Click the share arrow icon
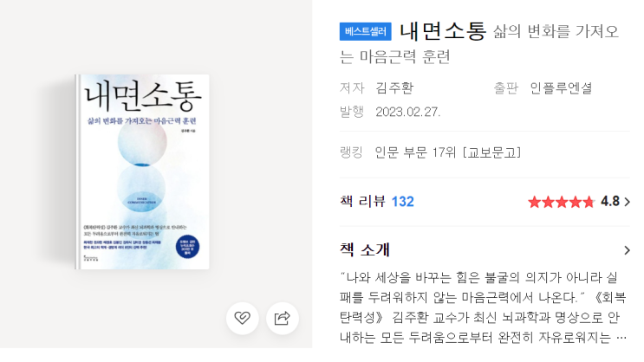The width and height of the screenshot is (644, 362). tap(283, 318)
